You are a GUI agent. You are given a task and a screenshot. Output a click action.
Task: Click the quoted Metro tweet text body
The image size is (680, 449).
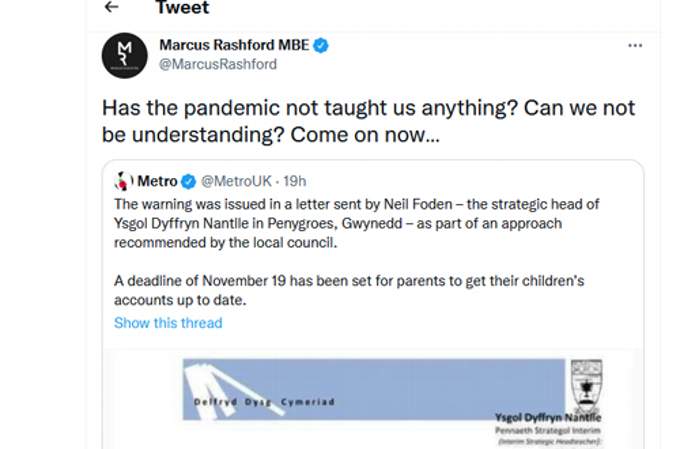tap(357, 222)
